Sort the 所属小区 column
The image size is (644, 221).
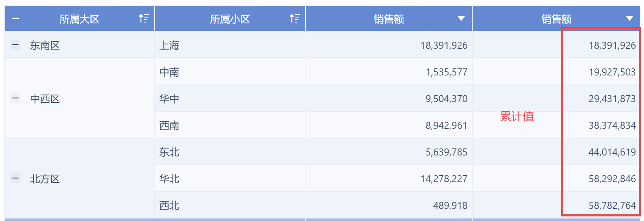pos(294,18)
